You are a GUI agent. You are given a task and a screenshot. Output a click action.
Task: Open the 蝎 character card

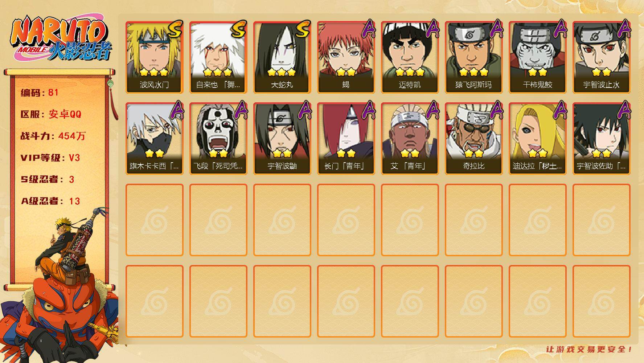pyautogui.click(x=346, y=57)
